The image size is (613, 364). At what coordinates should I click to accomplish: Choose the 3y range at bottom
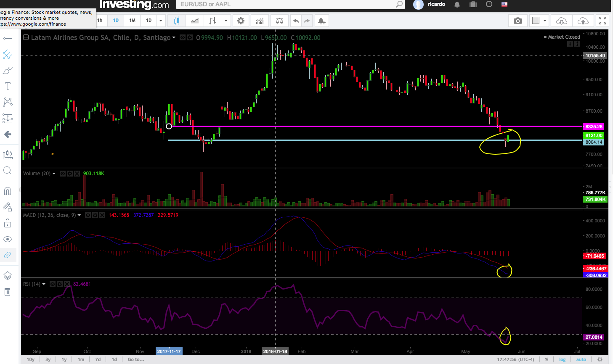point(48,359)
